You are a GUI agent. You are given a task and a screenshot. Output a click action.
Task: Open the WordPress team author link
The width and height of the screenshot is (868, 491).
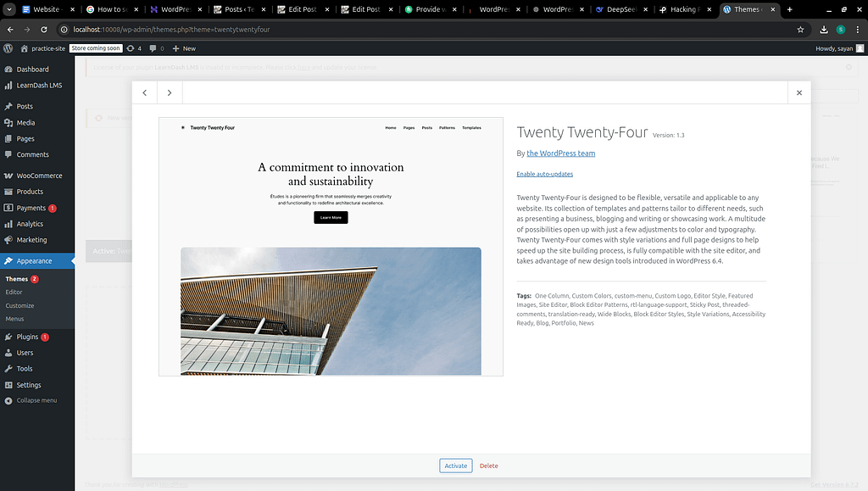pyautogui.click(x=560, y=153)
